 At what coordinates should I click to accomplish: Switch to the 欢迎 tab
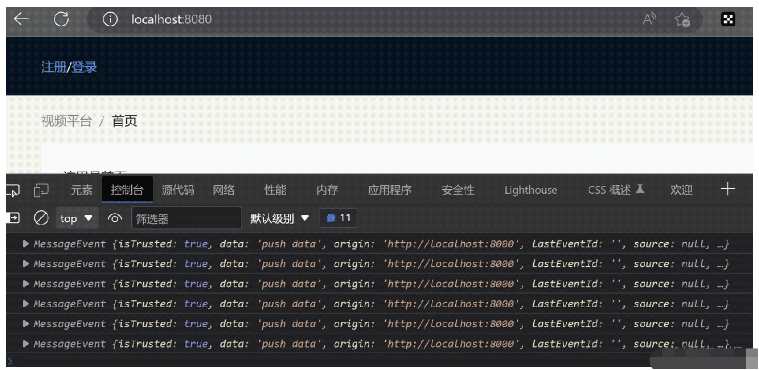(682, 190)
